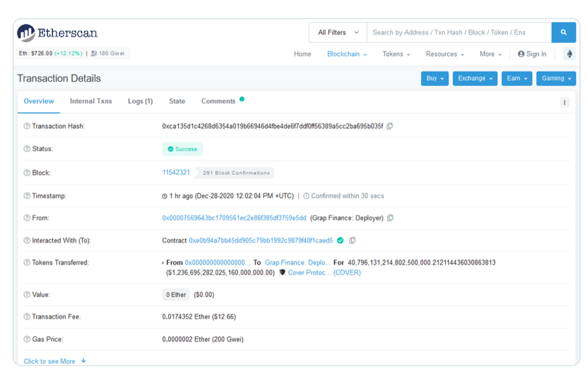Open the Ethereum network icon menu

pos(569,54)
